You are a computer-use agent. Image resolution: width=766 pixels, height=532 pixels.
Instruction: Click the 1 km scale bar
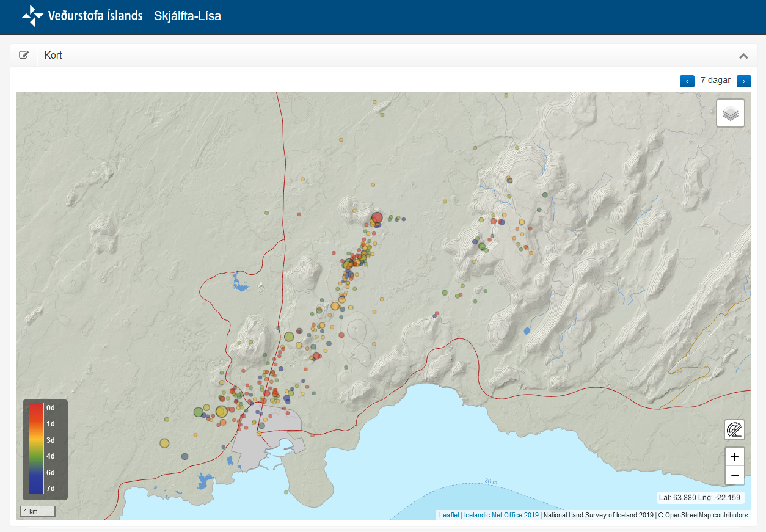coord(38,511)
